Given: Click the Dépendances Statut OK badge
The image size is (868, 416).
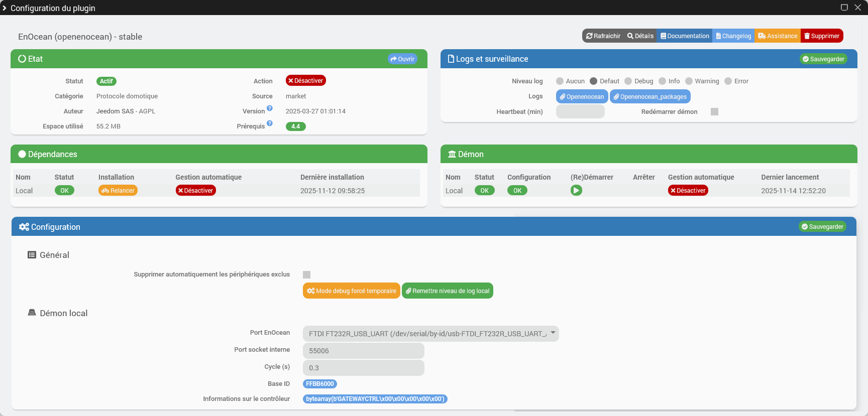Looking at the screenshot, I should [64, 191].
